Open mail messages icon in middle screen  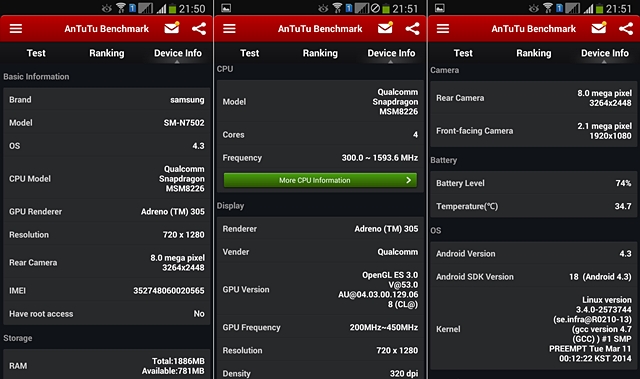[385, 28]
